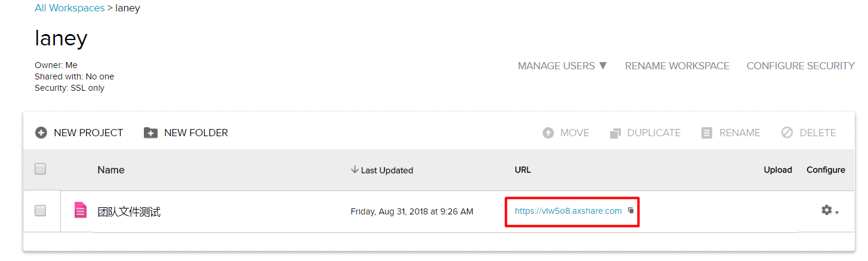Sort by the Name column header

tap(111, 170)
